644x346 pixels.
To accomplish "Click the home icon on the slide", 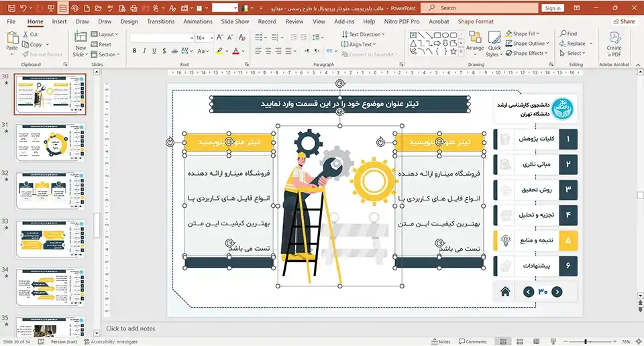I will [x=505, y=292].
